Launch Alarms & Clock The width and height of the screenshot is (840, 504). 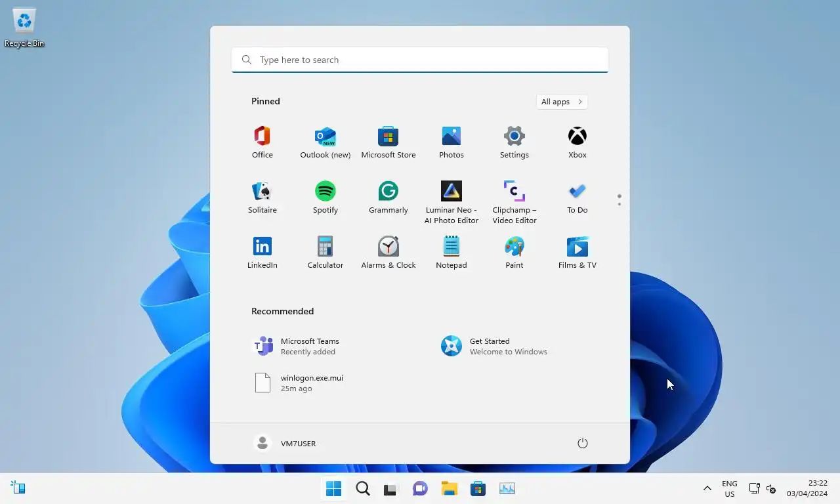(388, 253)
